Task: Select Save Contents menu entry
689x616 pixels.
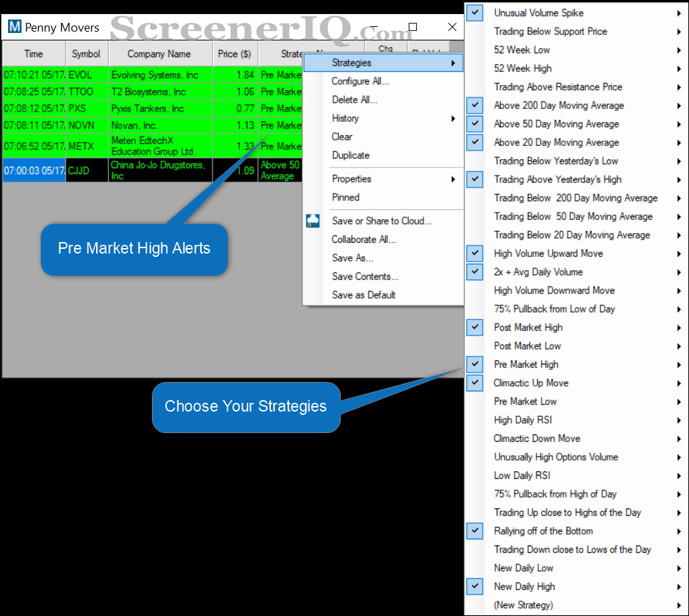Action: coord(365,276)
